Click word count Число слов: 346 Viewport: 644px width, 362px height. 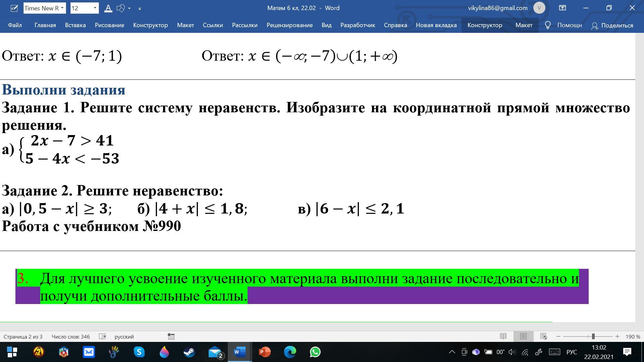(70, 337)
